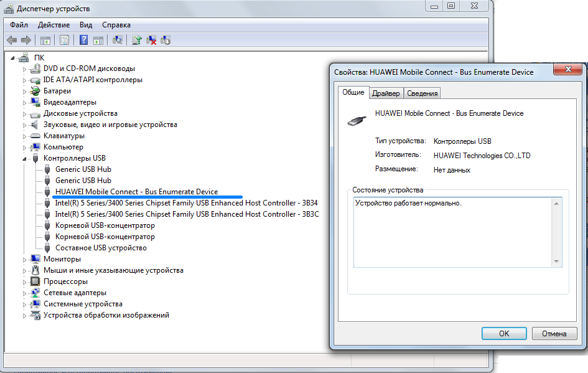
Task: Expand the Мониторы category
Action: (x=24, y=260)
